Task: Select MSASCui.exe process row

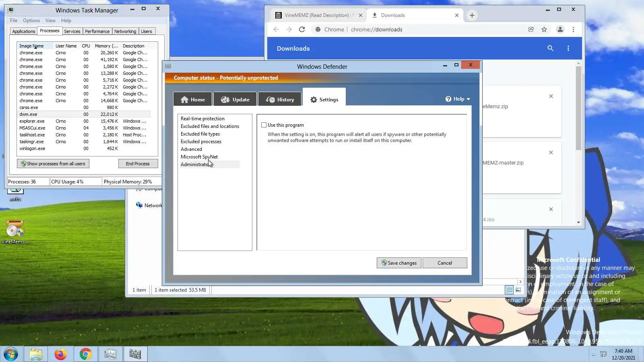Action: point(84,128)
